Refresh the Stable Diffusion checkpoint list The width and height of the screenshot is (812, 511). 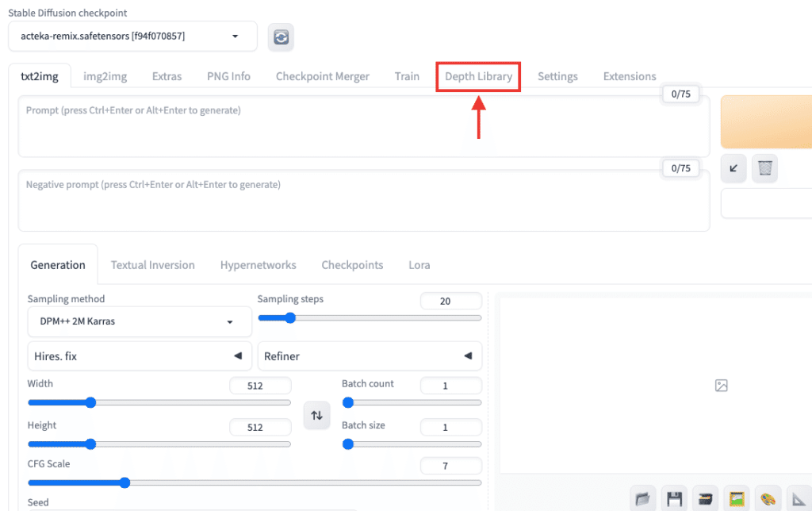tap(281, 37)
